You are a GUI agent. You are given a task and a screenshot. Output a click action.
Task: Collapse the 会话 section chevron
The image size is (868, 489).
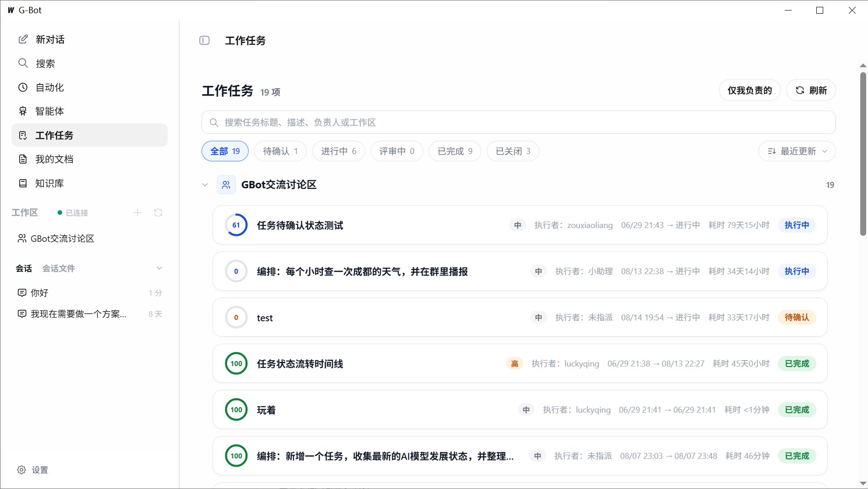(159, 268)
